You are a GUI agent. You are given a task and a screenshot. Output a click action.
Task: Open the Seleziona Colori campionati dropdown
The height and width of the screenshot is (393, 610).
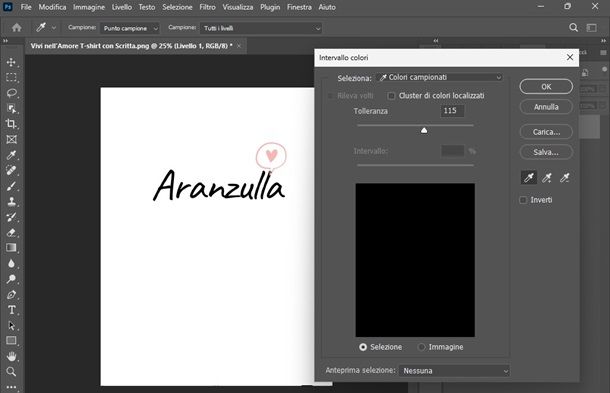click(440, 77)
